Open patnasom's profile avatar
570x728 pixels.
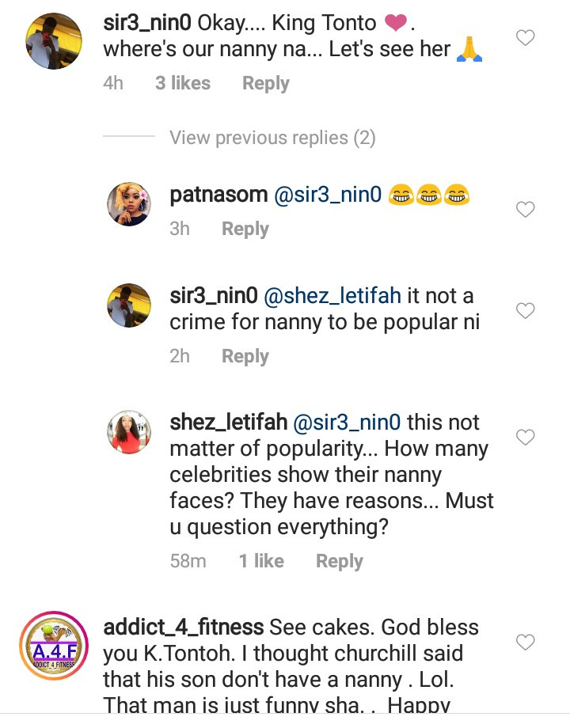point(129,205)
